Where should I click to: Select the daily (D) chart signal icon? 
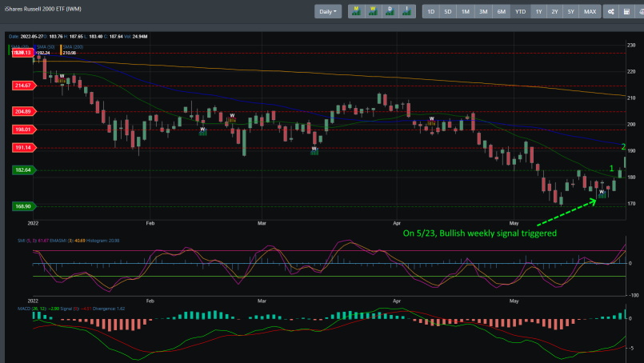coord(390,11)
